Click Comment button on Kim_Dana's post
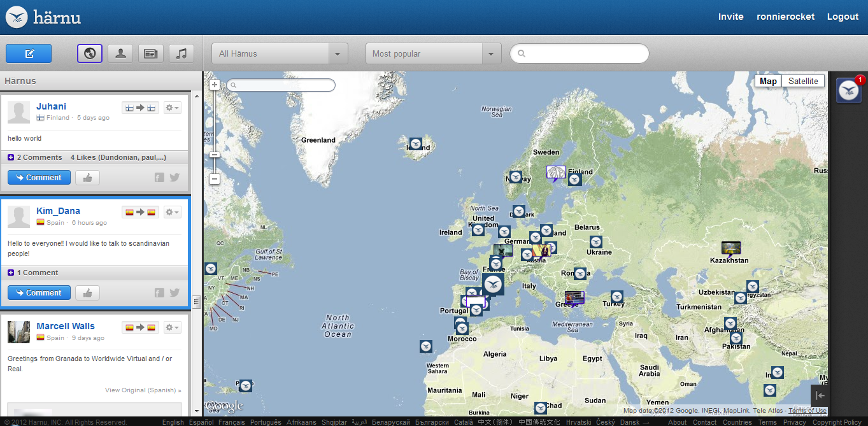Image resolution: width=868 pixels, height=426 pixels. (x=39, y=293)
